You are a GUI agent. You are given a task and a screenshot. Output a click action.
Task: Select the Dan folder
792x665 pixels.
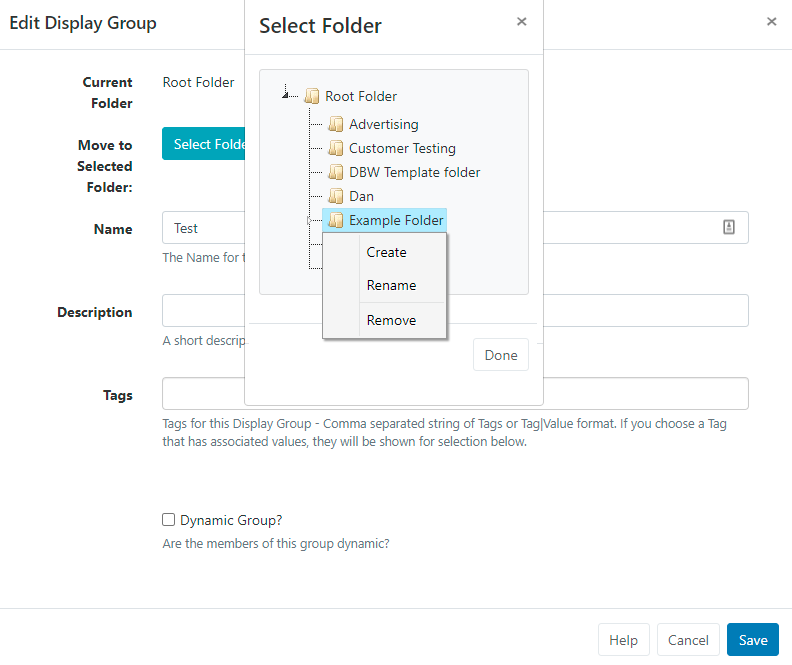(x=361, y=196)
